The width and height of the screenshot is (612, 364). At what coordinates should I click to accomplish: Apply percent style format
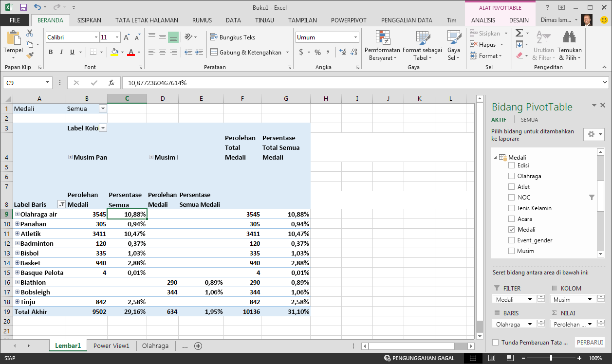(317, 52)
